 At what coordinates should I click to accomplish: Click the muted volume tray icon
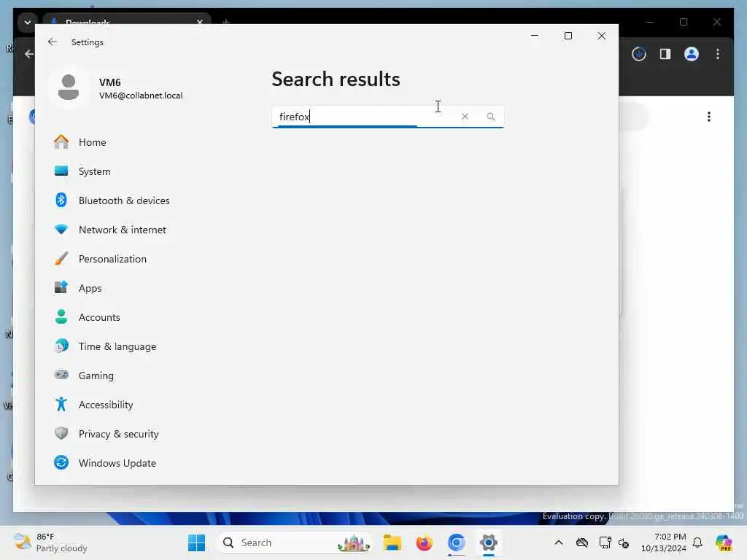(x=624, y=542)
